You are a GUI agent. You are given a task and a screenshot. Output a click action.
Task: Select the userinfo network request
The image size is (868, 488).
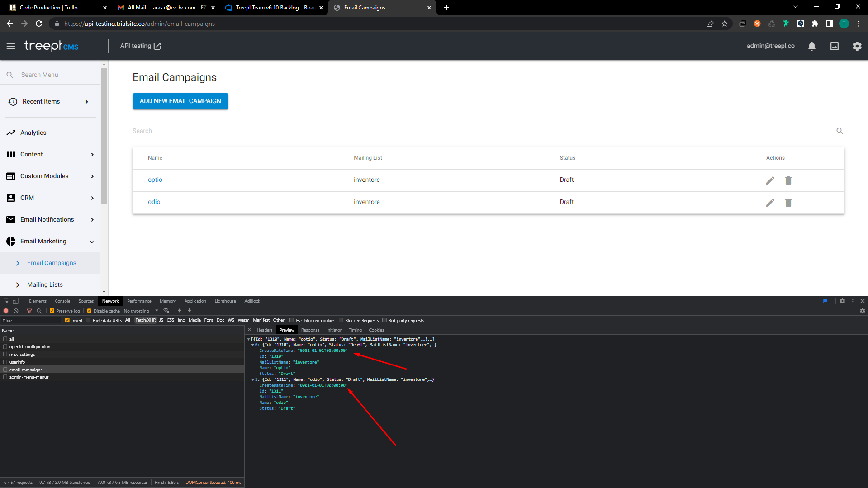(x=122, y=362)
